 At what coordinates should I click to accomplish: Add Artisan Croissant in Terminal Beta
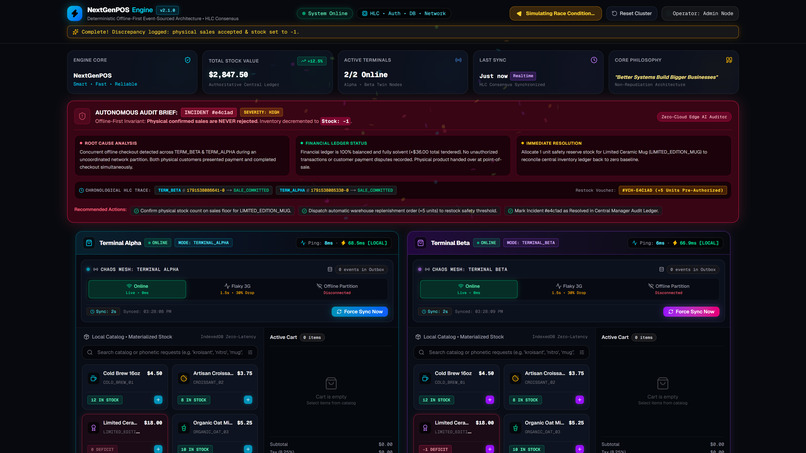click(579, 400)
